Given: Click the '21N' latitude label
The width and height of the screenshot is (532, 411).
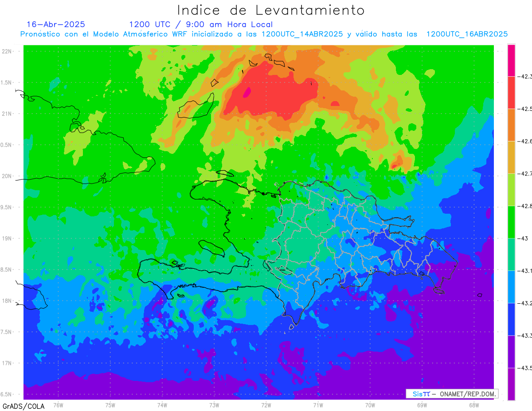Looking at the screenshot, I should click(7, 114).
